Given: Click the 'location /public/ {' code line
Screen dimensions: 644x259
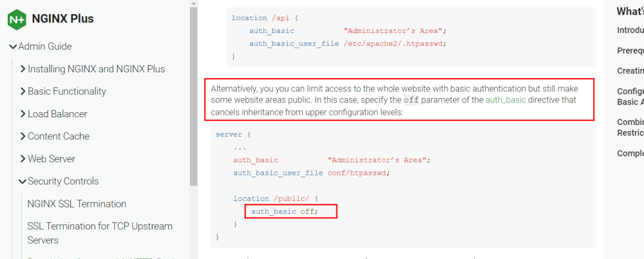Looking at the screenshot, I should point(276,198).
